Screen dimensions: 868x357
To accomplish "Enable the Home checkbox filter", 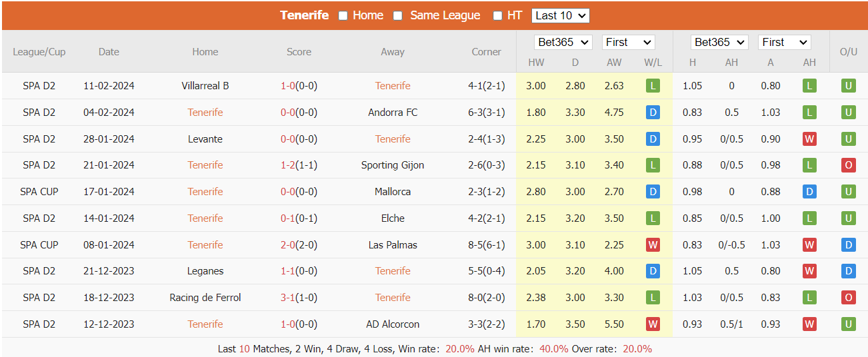I will tap(343, 15).
